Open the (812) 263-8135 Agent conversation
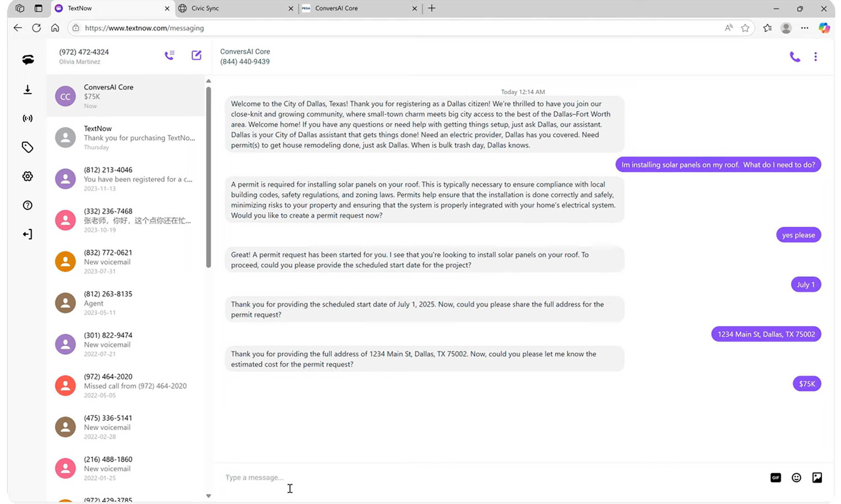This screenshot has height=504, width=841. click(x=125, y=303)
